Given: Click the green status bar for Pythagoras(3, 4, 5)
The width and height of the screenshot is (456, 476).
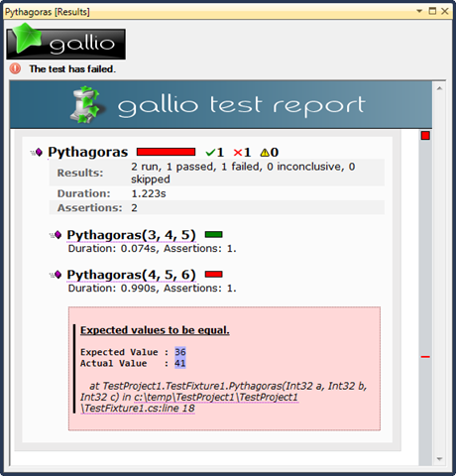Looking at the screenshot, I should [213, 234].
